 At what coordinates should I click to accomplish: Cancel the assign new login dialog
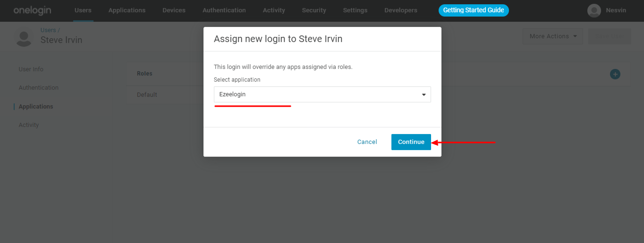click(x=367, y=142)
